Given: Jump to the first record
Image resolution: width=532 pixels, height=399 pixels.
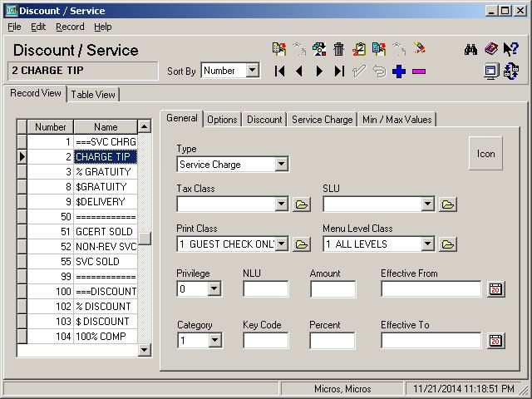Looking at the screenshot, I should tap(280, 71).
